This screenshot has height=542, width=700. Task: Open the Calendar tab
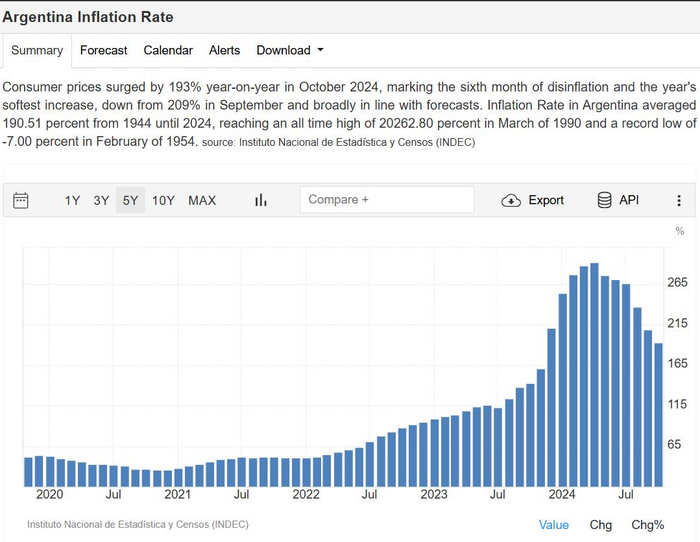pos(168,50)
